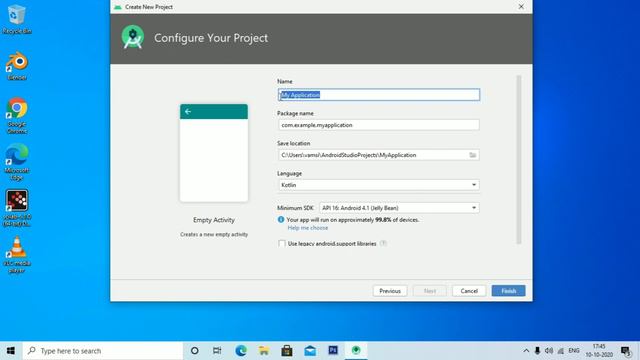Click the folder browse icon in Save location

point(473,155)
